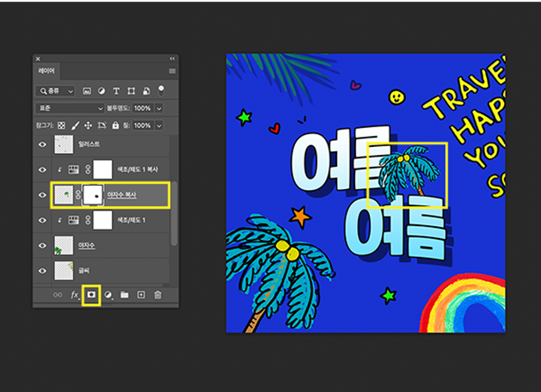Delete layer with the trash icon
The image size is (541, 392).
[157, 295]
